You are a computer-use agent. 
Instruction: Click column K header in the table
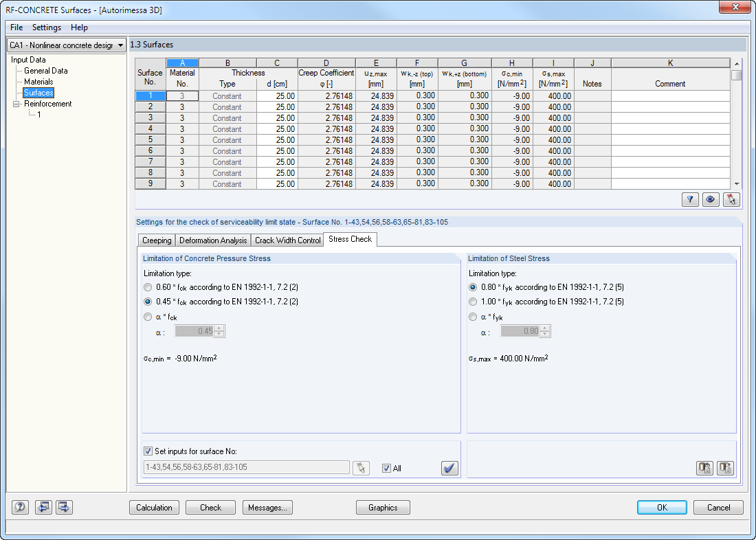tap(671, 63)
